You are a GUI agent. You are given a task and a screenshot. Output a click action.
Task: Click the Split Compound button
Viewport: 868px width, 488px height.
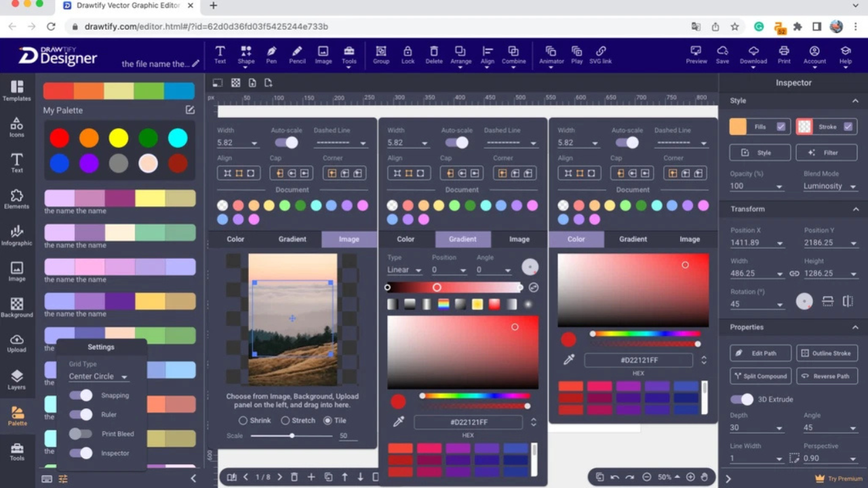pyautogui.click(x=760, y=376)
